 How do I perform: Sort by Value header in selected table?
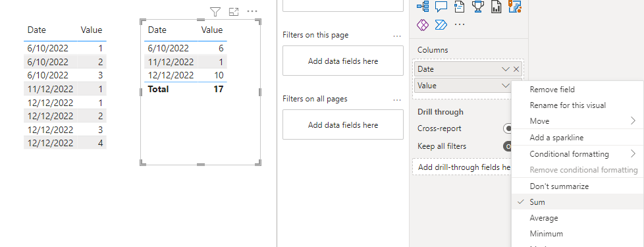click(x=212, y=30)
